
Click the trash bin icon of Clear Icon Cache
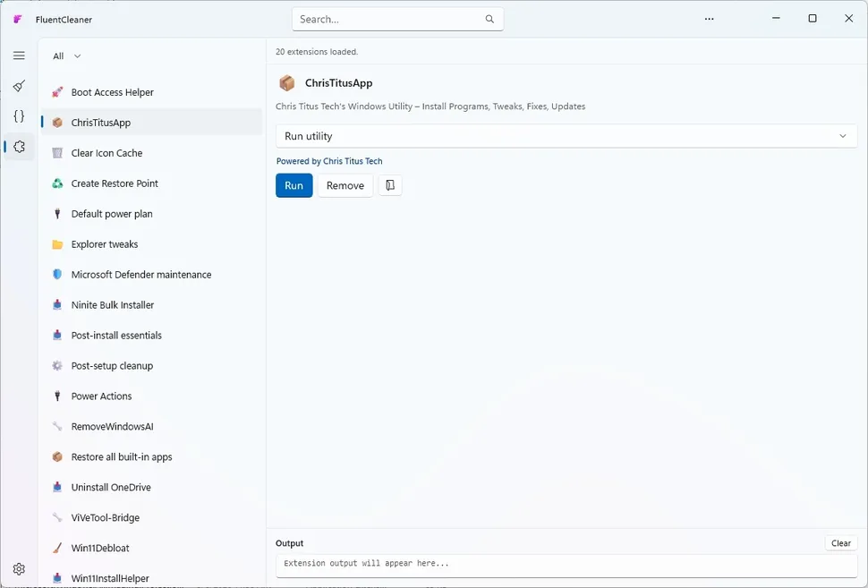tap(57, 153)
